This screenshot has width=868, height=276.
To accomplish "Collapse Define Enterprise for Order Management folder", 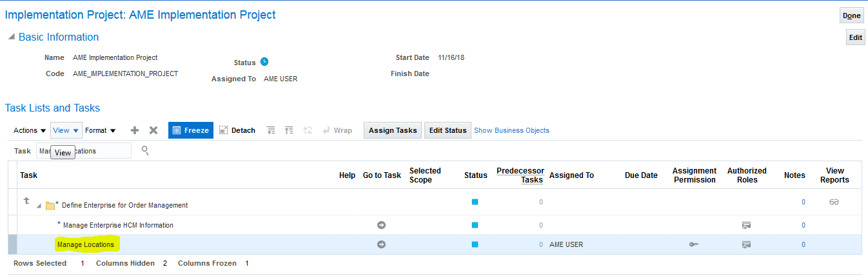I will [39, 206].
